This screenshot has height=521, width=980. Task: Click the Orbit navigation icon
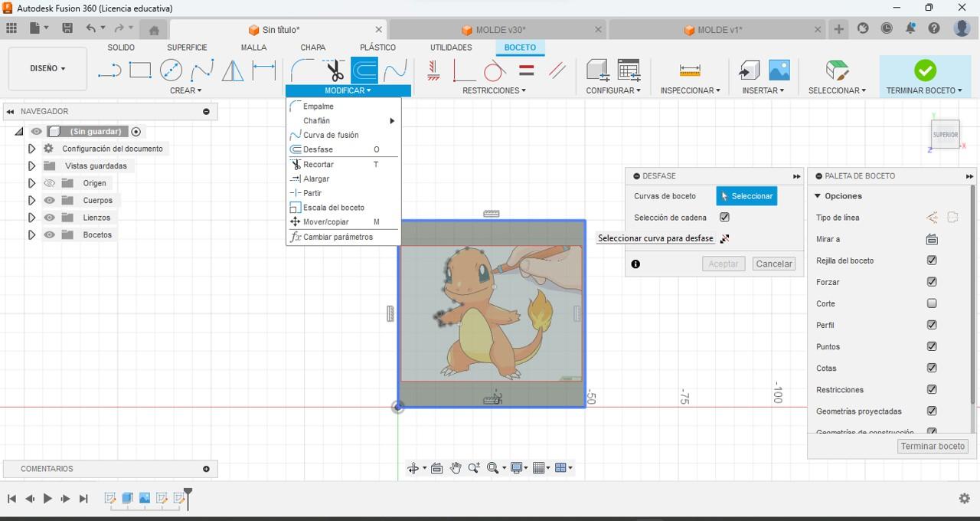click(413, 468)
